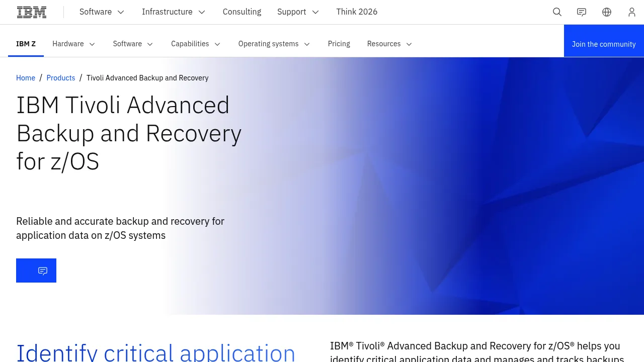Open the user profile icon
Screen dimensions: 644x362
click(632, 12)
